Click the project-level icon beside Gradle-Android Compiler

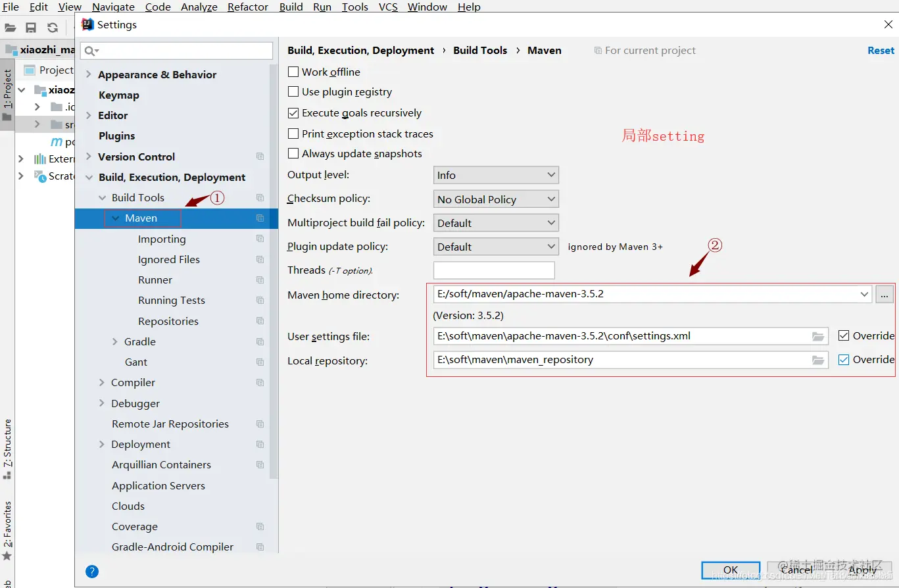(x=260, y=547)
